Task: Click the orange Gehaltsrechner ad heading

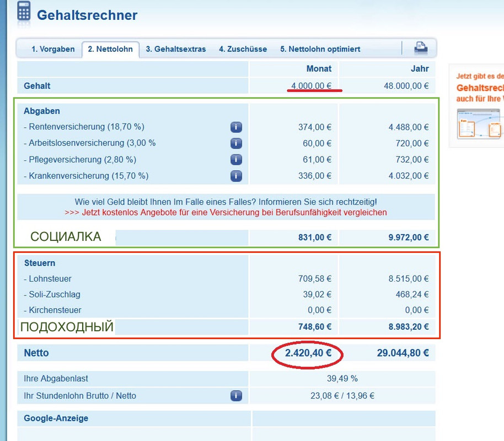Action: click(480, 88)
